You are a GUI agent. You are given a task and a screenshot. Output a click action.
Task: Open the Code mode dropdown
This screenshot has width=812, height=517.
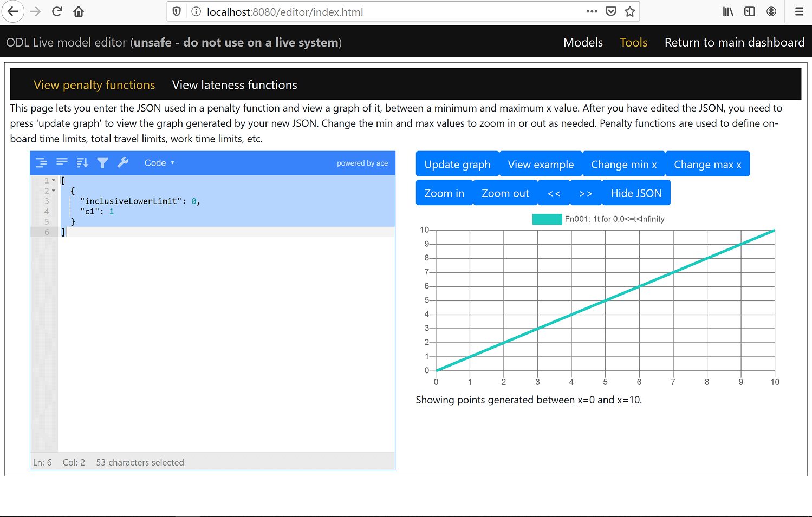159,163
